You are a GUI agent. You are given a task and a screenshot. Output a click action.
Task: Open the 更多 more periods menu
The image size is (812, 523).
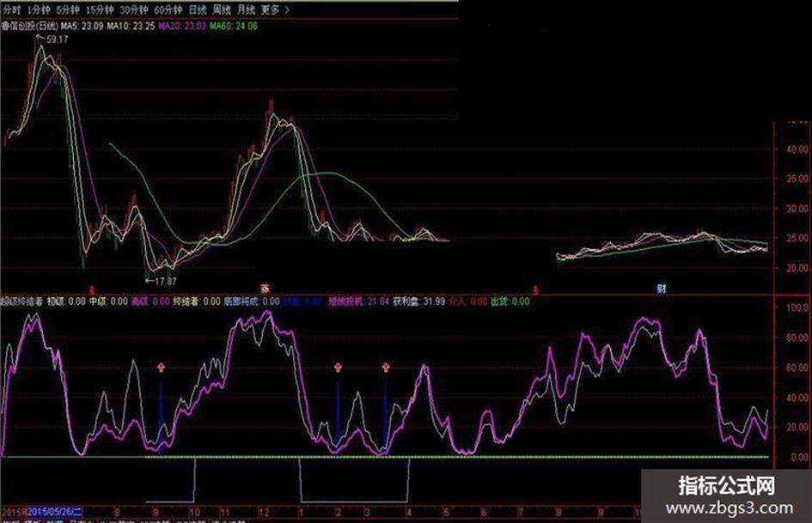click(274, 9)
